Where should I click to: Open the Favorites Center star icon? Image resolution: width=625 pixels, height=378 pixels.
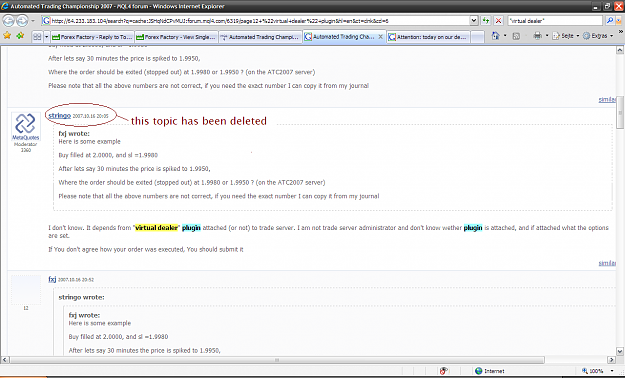click(7, 36)
